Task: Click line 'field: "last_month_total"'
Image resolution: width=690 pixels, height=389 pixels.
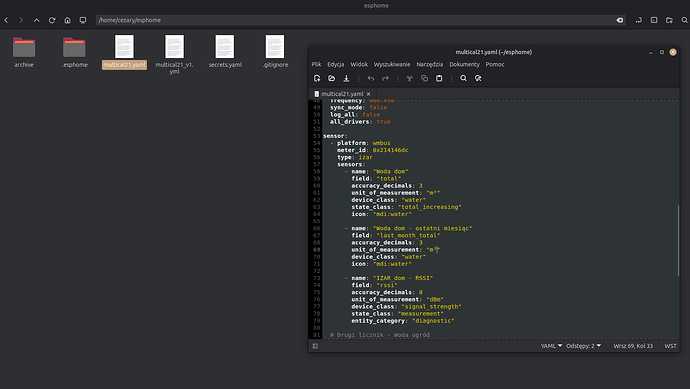Action: point(396,235)
